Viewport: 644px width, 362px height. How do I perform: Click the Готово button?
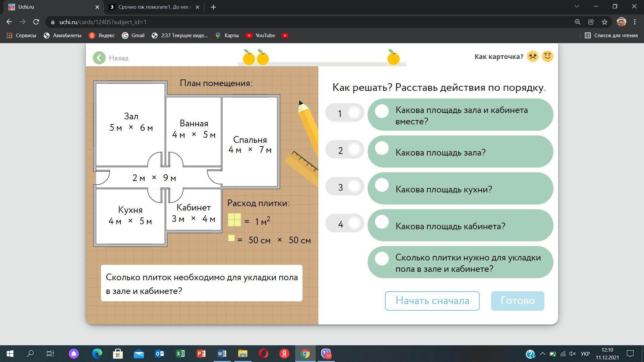518,301
